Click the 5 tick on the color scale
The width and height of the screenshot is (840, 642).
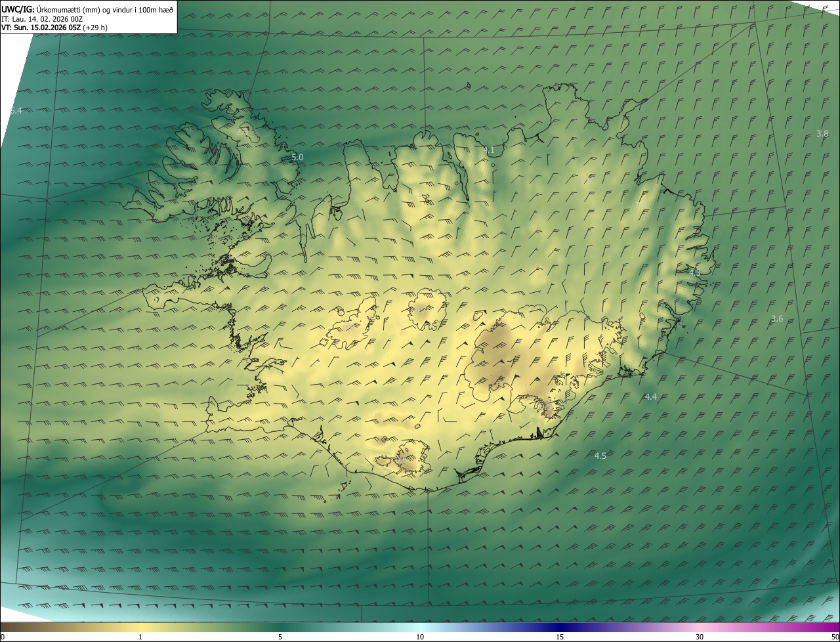pos(280,637)
